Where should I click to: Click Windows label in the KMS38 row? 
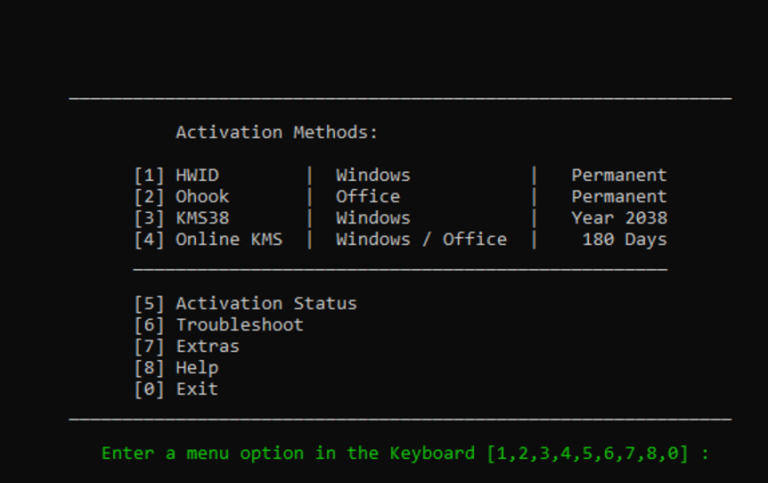point(373,218)
